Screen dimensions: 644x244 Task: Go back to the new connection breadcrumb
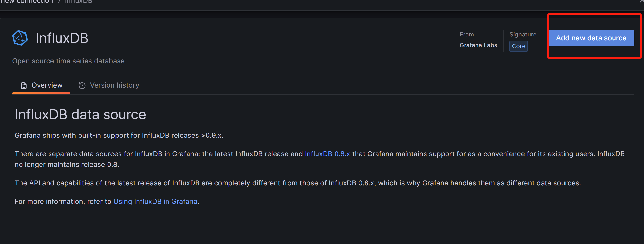pyautogui.click(x=27, y=1)
